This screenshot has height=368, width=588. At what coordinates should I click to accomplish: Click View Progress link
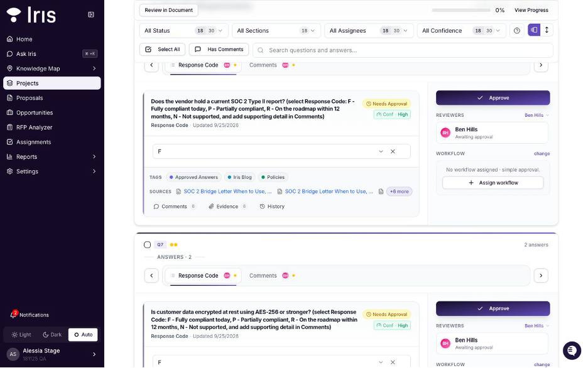pyautogui.click(x=531, y=10)
